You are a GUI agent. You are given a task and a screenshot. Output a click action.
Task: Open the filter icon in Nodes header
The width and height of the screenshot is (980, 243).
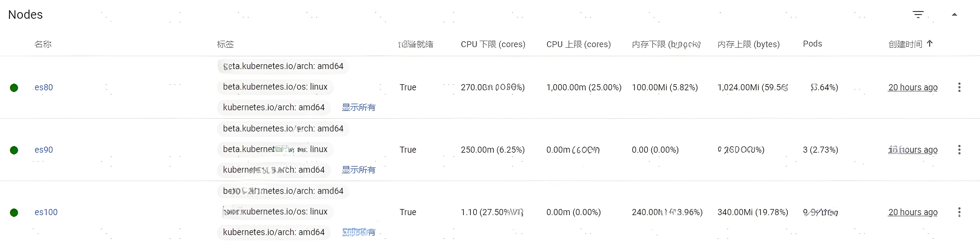918,14
